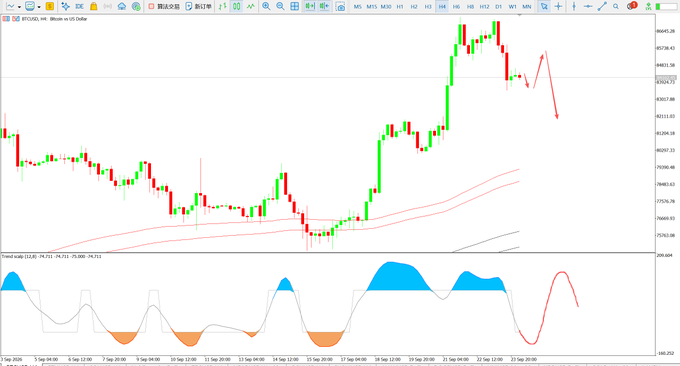
Task: Select the horizontal line drawing tool
Action: [x=588, y=7]
